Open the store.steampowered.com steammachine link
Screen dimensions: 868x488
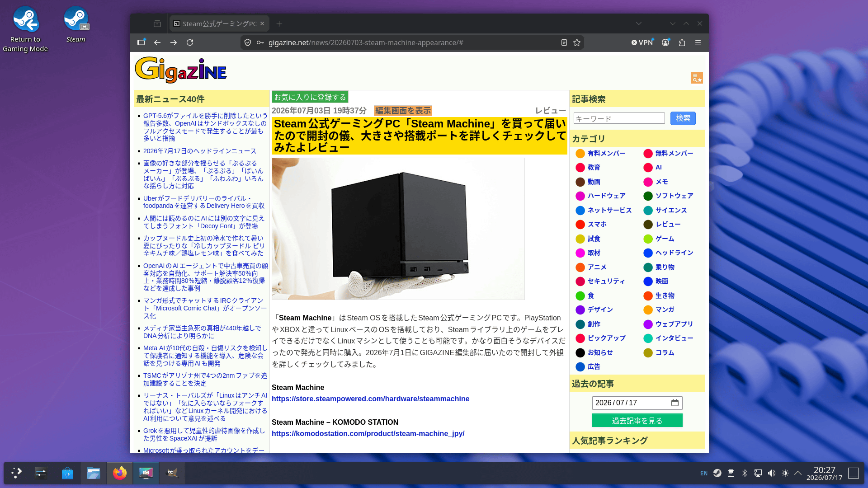371,399
